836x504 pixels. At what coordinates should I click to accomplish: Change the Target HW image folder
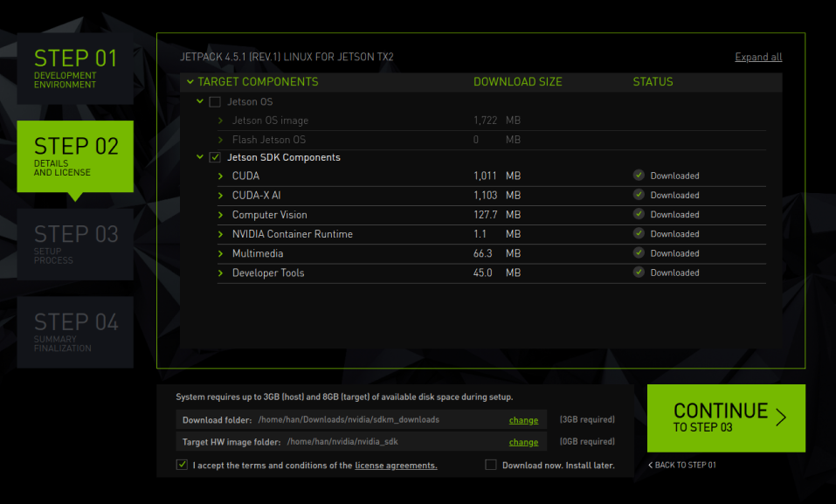pos(523,442)
